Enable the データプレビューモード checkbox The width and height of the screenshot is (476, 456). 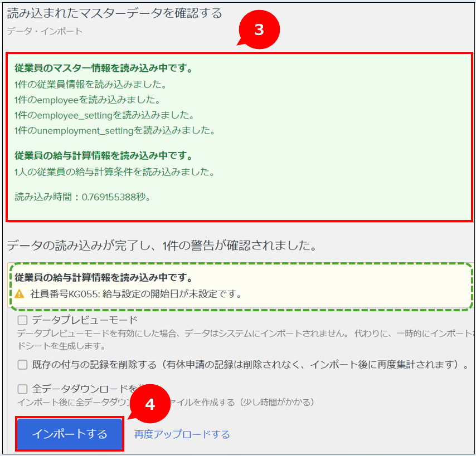pos(22,320)
